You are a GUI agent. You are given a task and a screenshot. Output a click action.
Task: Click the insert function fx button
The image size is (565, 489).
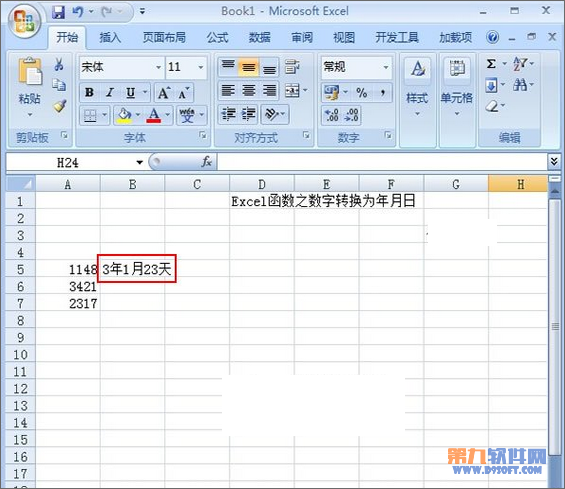coord(206,162)
